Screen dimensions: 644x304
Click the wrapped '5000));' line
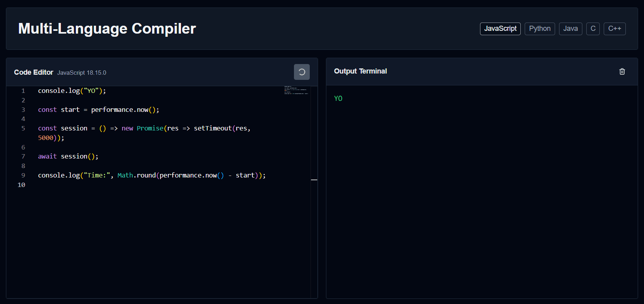point(51,138)
